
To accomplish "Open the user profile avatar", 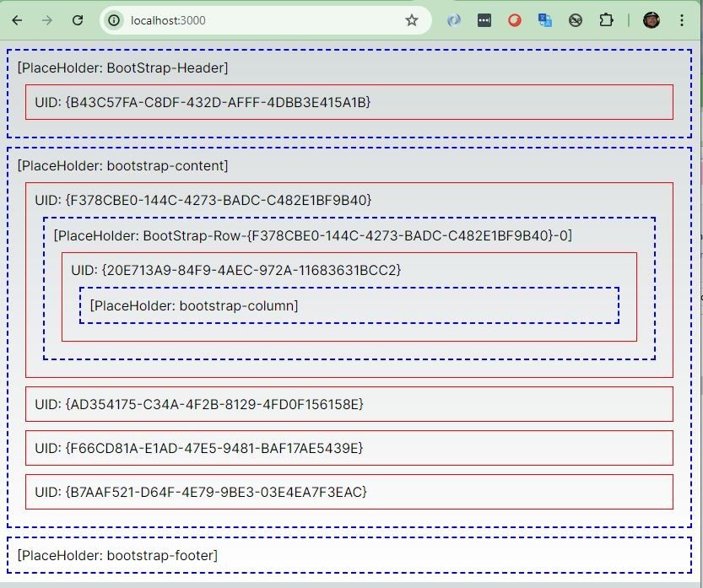I will coord(651,20).
